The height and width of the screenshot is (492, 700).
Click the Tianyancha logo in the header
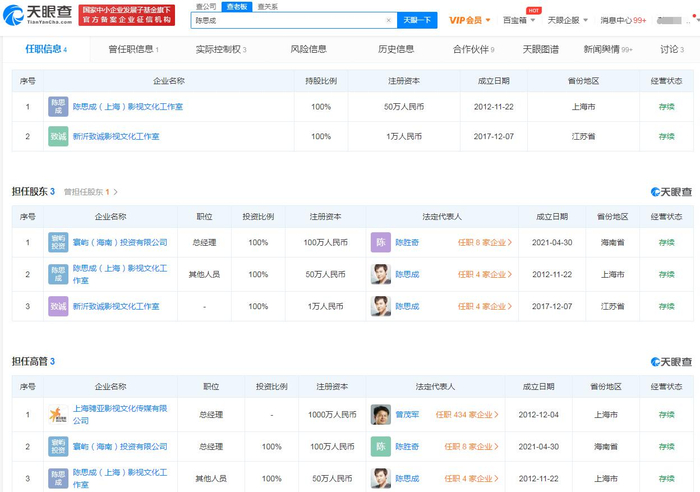[38, 14]
